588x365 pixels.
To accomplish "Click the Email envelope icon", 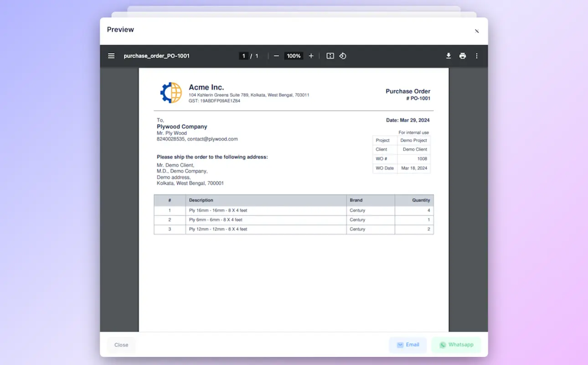I will pos(400,345).
